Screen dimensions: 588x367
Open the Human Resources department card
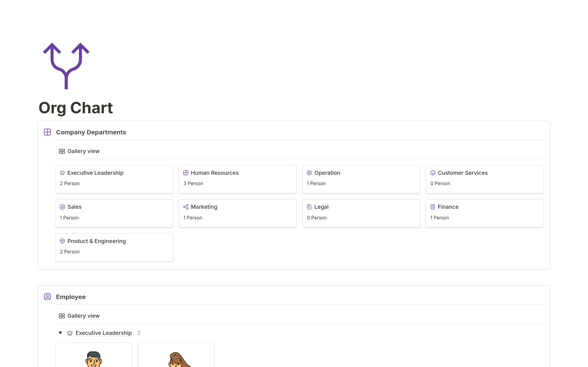point(238,179)
